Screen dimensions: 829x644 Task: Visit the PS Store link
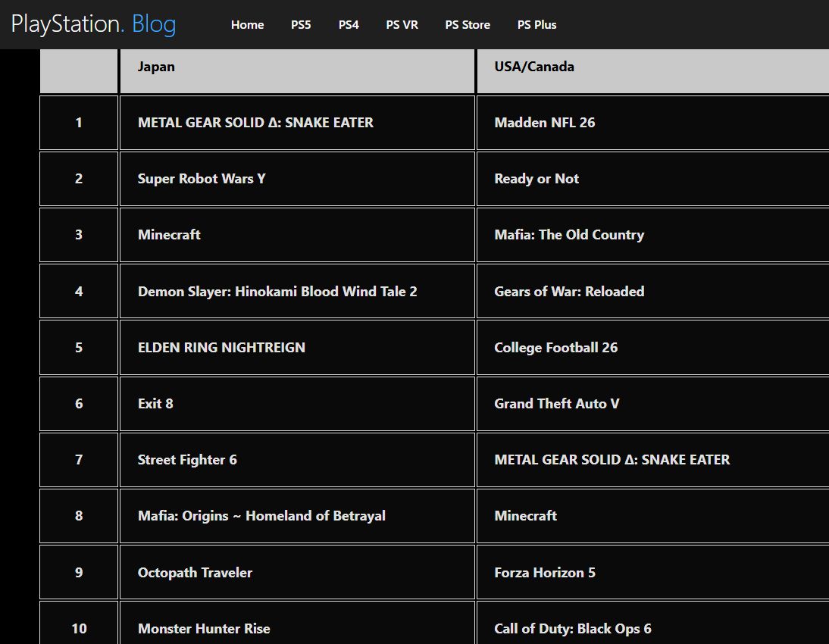click(x=468, y=25)
